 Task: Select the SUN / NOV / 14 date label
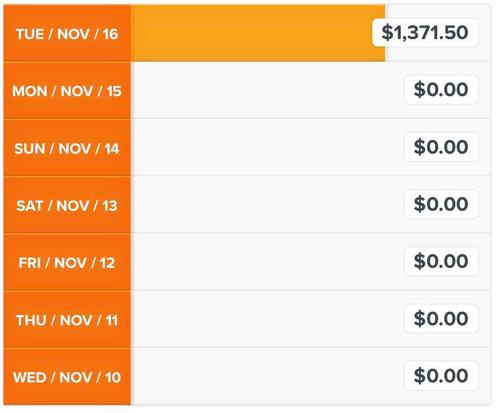click(x=67, y=148)
